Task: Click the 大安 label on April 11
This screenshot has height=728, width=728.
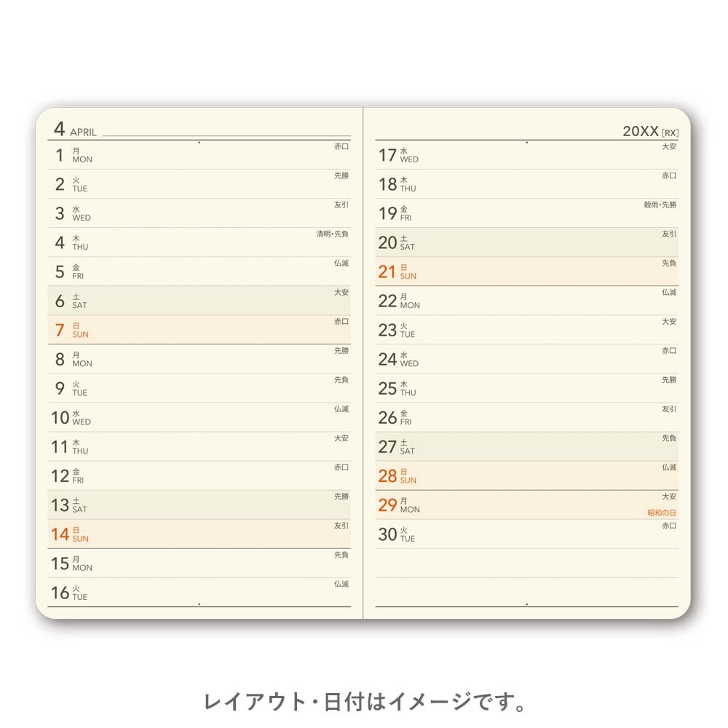Action: tap(341, 438)
